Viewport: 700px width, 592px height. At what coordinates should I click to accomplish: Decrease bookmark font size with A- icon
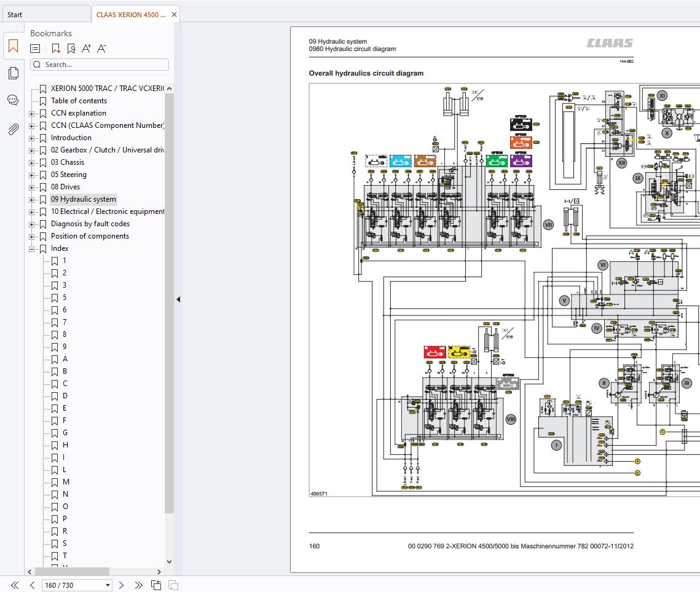point(102,49)
